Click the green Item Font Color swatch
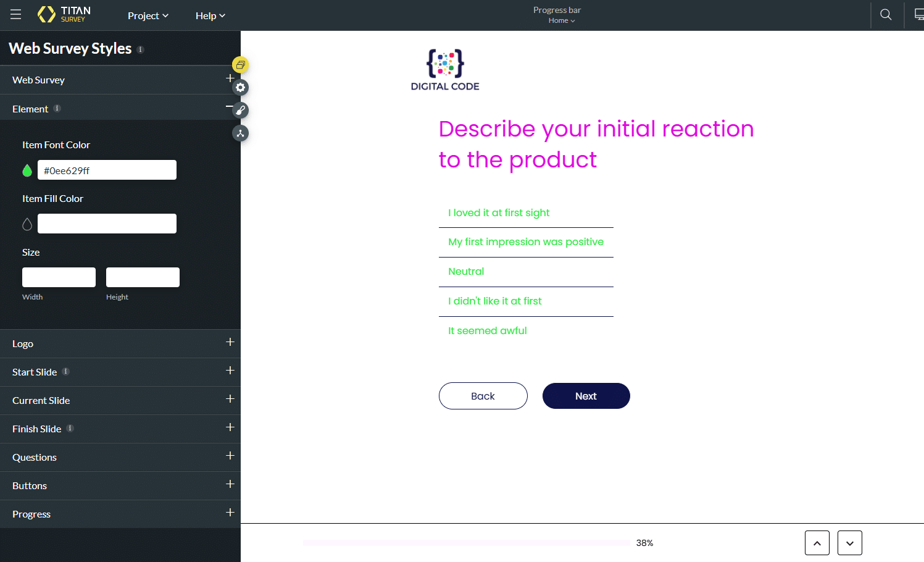 27,170
